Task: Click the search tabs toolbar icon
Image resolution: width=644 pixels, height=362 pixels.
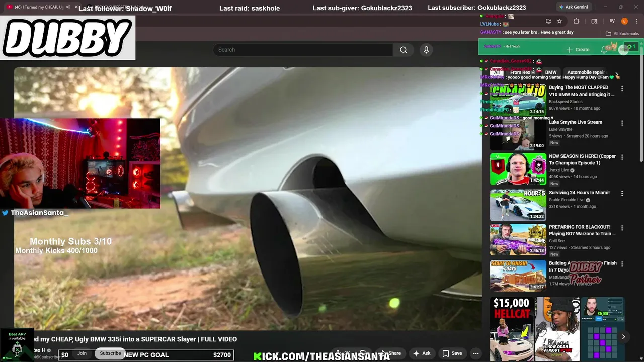Action: point(594,21)
